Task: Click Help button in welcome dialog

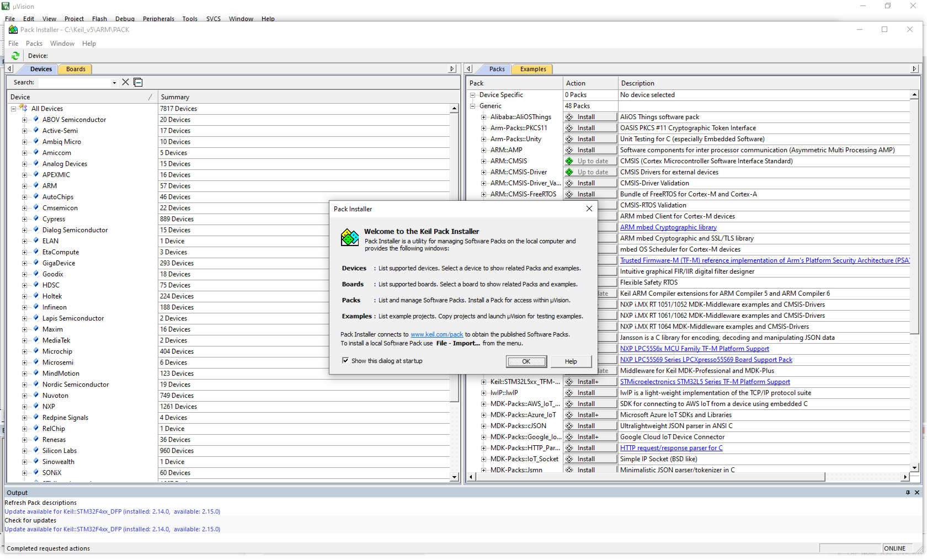Action: 571,361
